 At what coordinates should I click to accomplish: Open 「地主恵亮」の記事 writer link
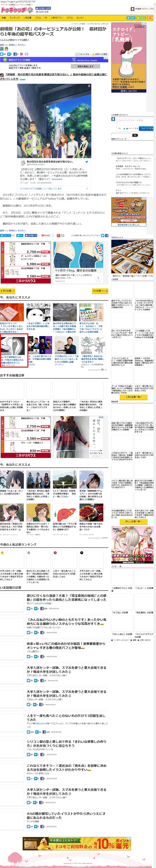(144, 613)
